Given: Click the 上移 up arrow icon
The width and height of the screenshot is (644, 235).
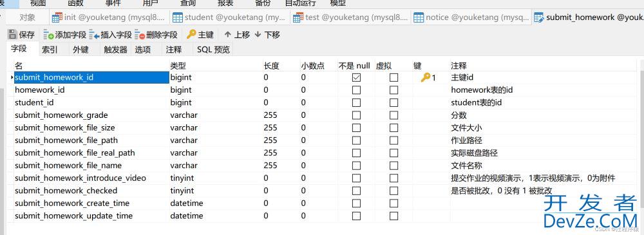Looking at the screenshot, I should tap(227, 35).
